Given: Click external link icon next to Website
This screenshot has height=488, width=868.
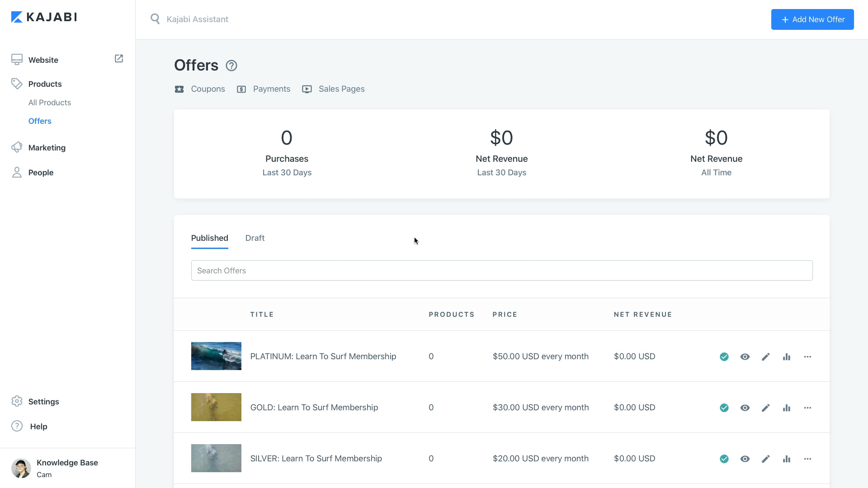Looking at the screenshot, I should [119, 59].
